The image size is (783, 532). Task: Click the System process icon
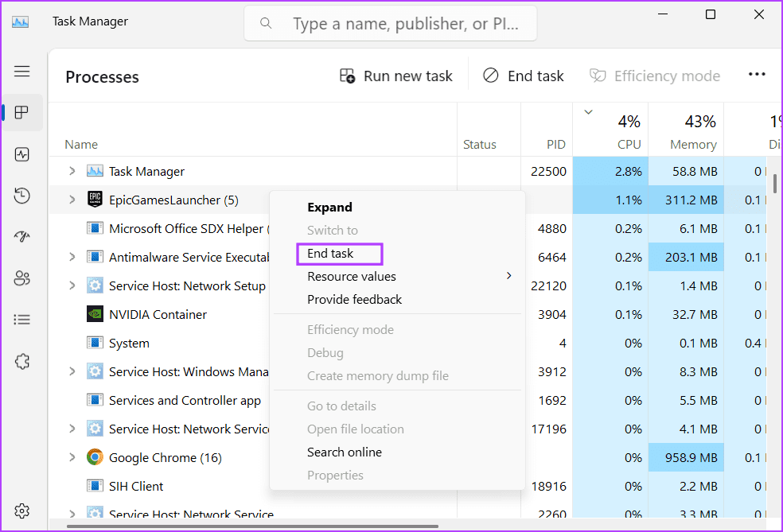(x=95, y=343)
